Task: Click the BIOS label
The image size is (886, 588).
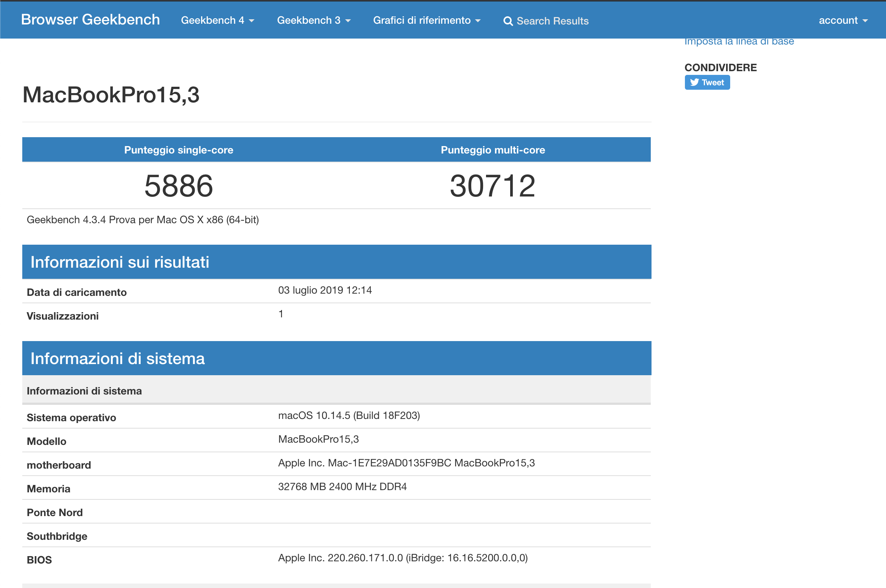Action: pyautogui.click(x=39, y=560)
